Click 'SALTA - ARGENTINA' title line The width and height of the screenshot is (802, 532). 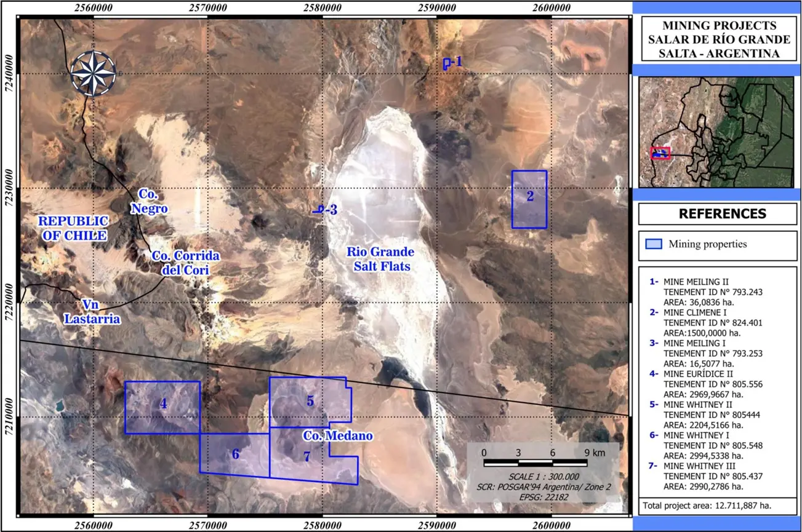[x=718, y=53]
